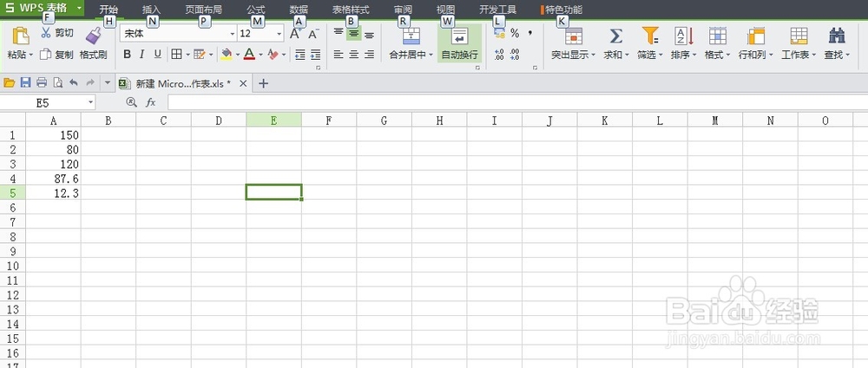This screenshot has width=868, height=368.
Task: Open the font name 宋体 dropdown
Action: coord(233,34)
